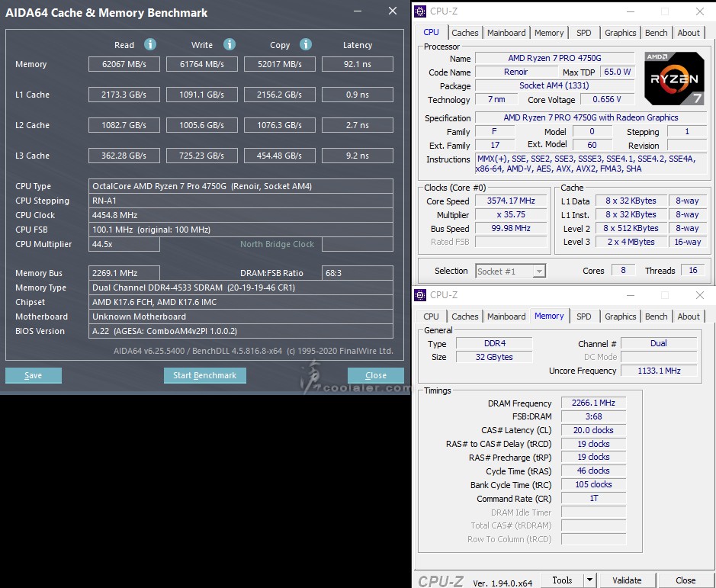This screenshot has width=716, height=588.
Task: Open Mainboard tab in lower CPU-Z window
Action: [506, 316]
